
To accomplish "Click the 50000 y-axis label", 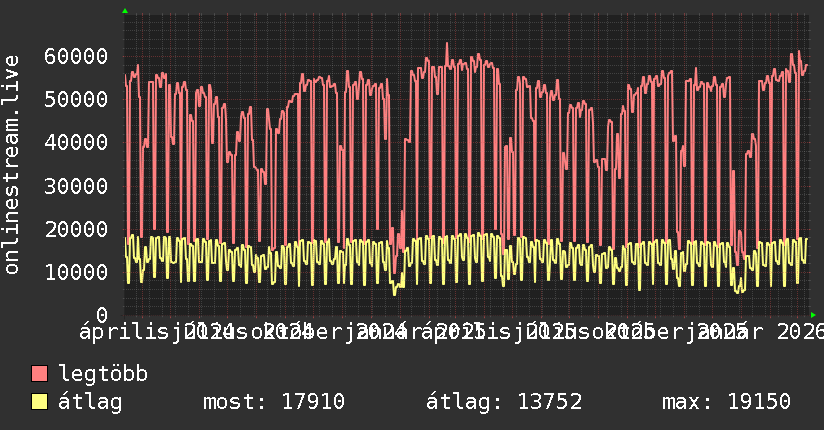I will point(76,99).
